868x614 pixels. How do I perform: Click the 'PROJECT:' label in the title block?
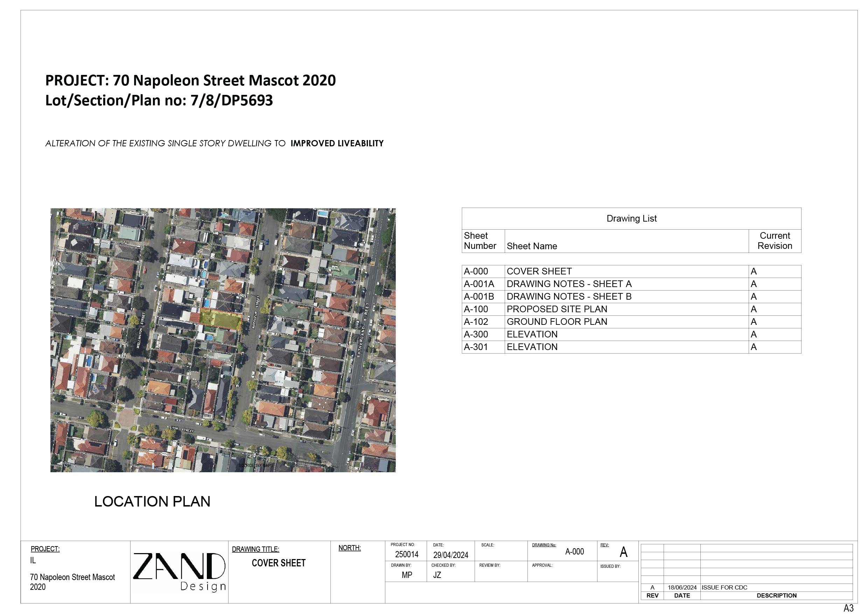(x=45, y=549)
